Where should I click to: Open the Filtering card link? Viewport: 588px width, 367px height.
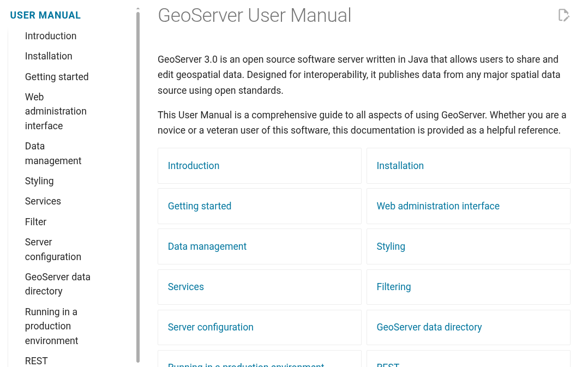point(394,287)
